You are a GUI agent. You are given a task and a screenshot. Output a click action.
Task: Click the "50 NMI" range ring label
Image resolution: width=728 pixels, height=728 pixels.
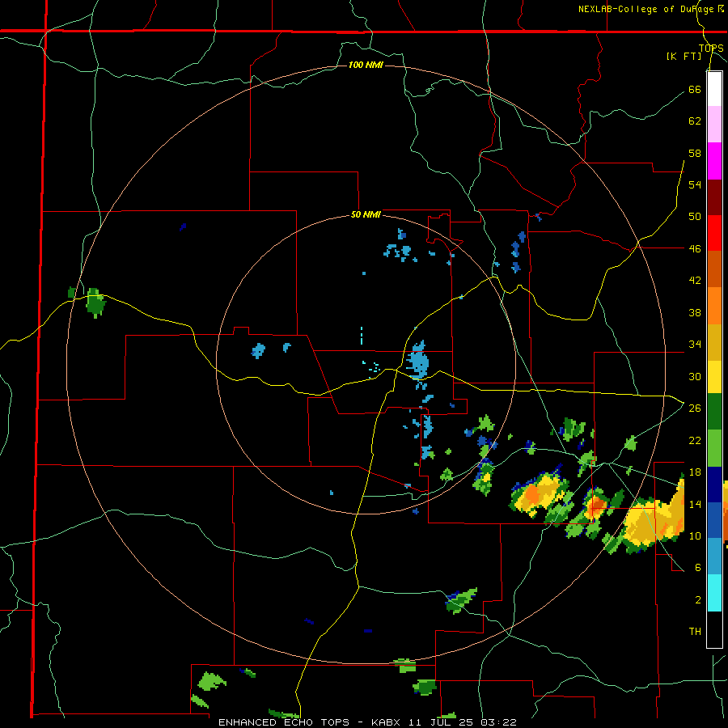(366, 214)
